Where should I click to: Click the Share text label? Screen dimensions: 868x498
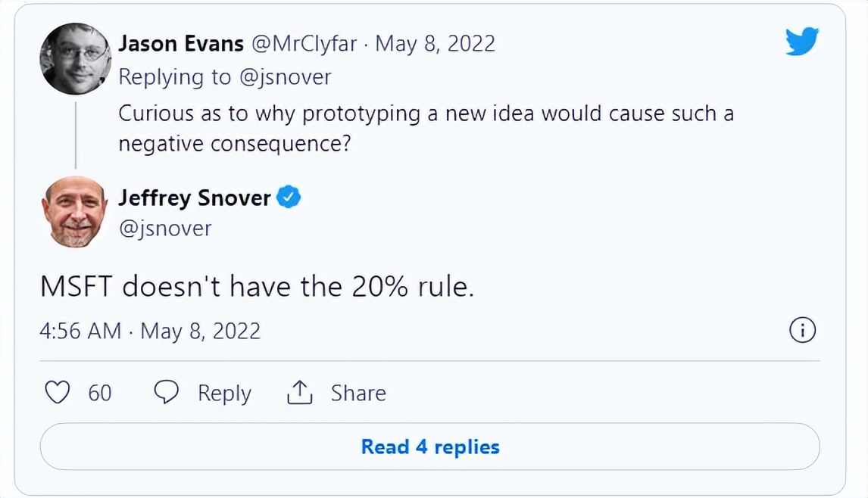(x=358, y=392)
